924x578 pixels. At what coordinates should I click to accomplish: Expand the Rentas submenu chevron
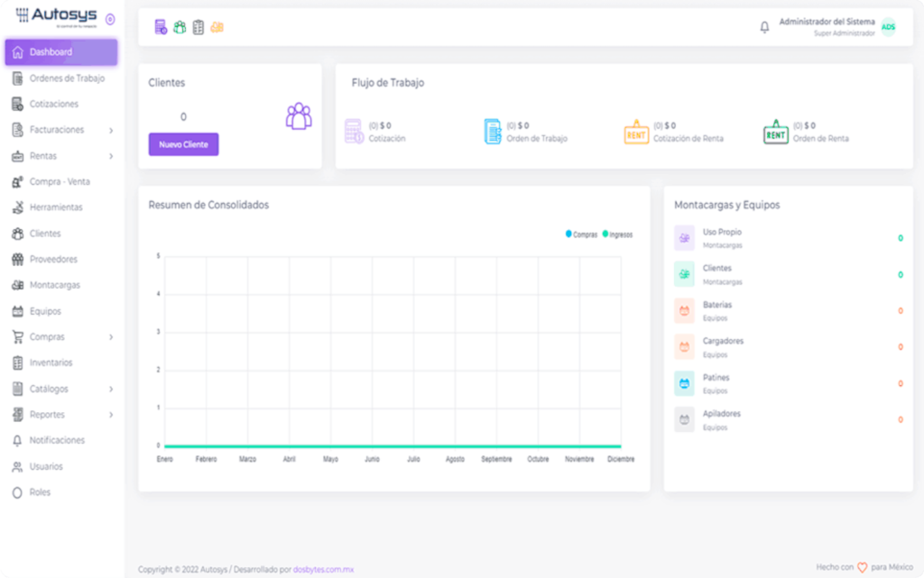coord(111,156)
